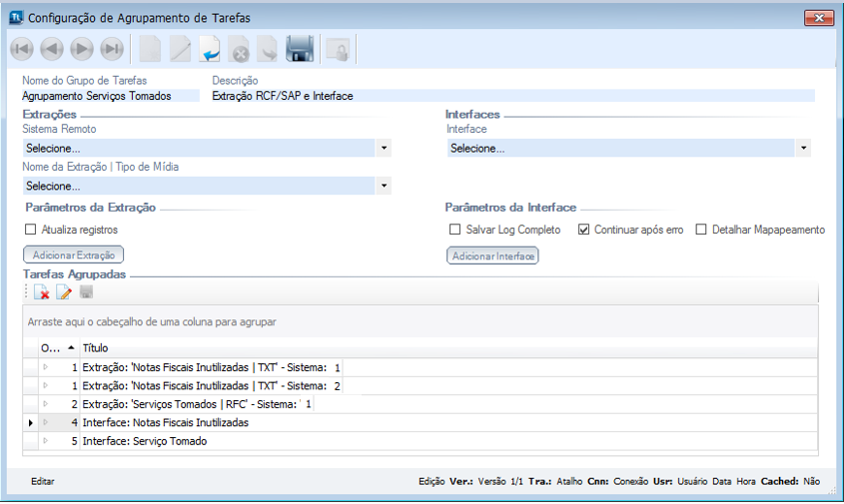
Task: Open the Sistema Remoto dropdown
Action: click(385, 149)
